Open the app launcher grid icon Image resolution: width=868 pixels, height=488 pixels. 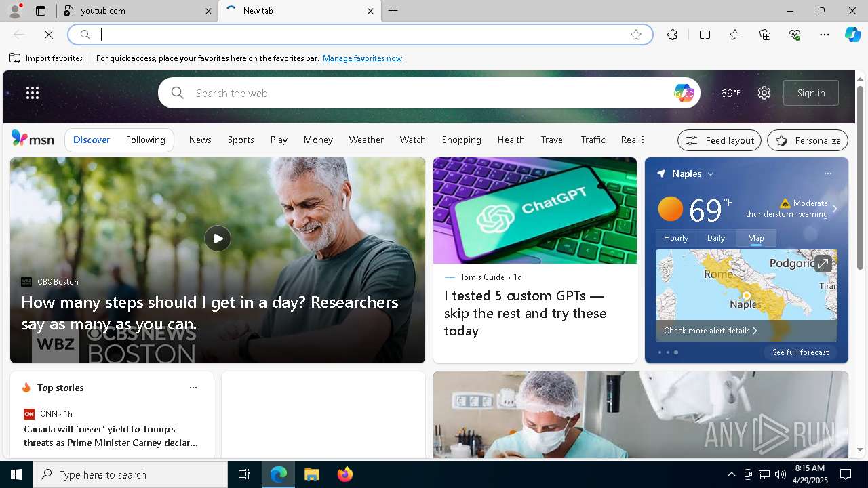33,93
